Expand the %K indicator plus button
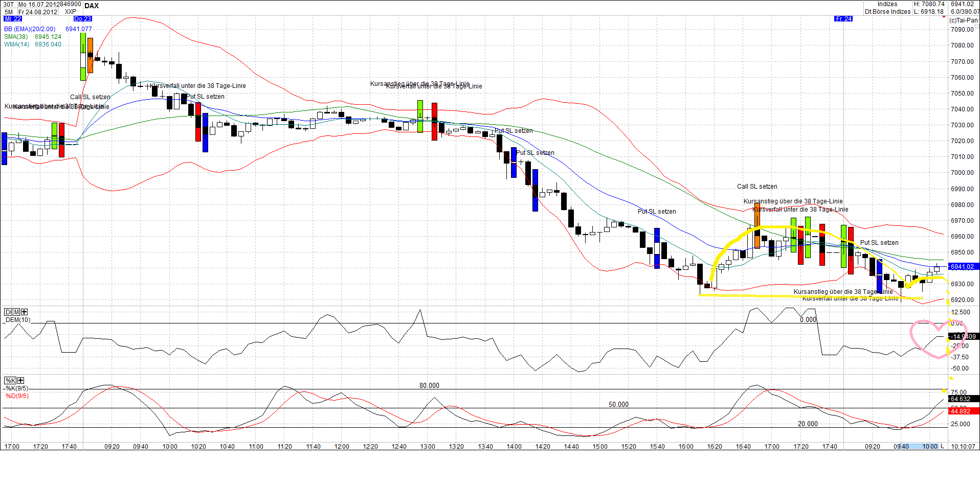 point(20,380)
